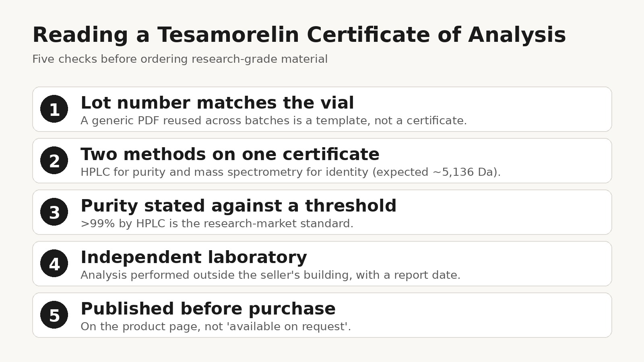Click the 'Independent laboratory' heading
The image size is (644, 362).
(x=194, y=257)
